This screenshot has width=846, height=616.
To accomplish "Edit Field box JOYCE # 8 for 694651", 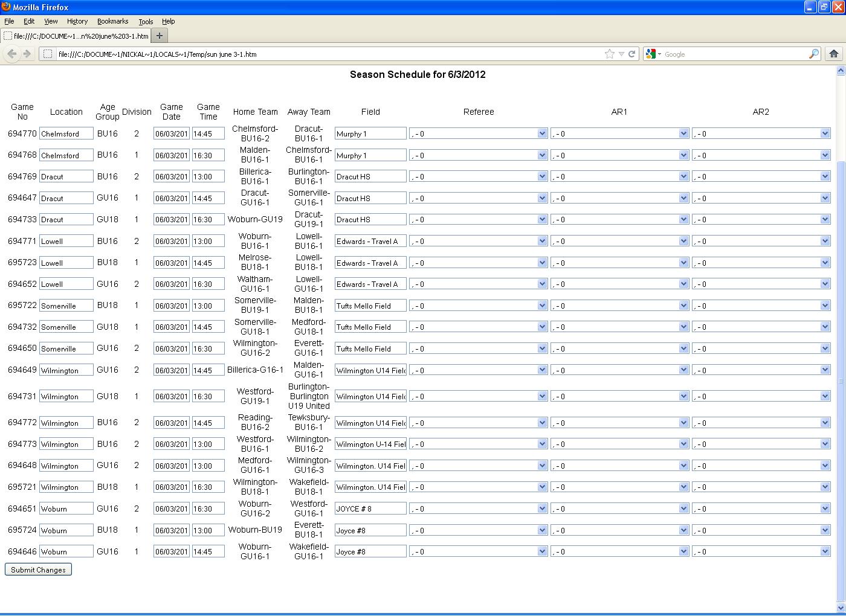I will [x=370, y=509].
